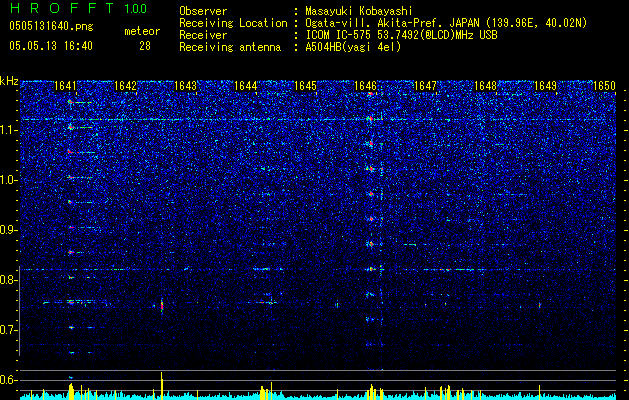Select the A504HB(yagi 4el) antenna text

(x=353, y=47)
